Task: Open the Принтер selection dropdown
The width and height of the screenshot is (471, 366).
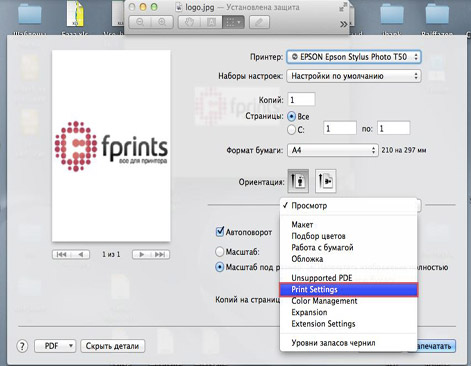Action: (x=353, y=57)
